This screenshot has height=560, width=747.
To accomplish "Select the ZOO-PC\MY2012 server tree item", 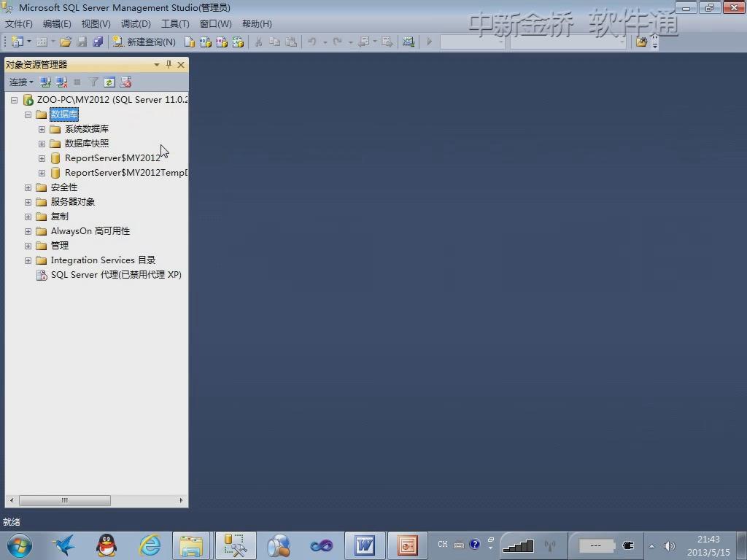I will 112,100.
